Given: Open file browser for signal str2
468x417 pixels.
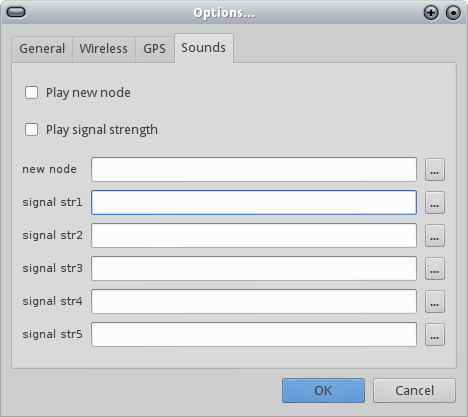Looking at the screenshot, I should tap(435, 235).
